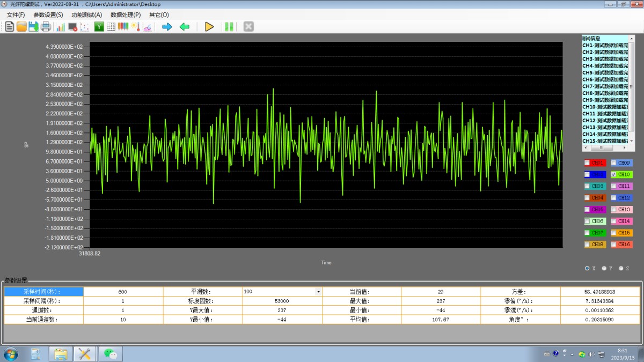Click the blue right arrow icon
The height and width of the screenshot is (362, 644).
coord(167,26)
